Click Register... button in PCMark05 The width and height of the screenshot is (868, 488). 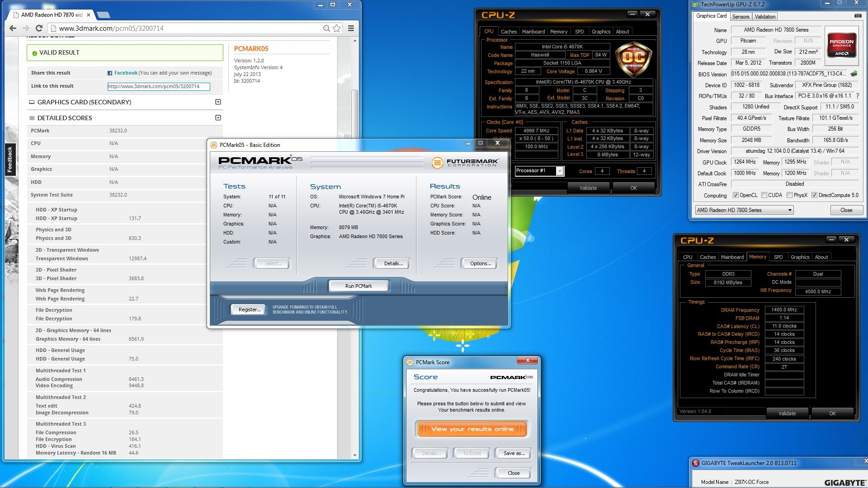click(249, 310)
